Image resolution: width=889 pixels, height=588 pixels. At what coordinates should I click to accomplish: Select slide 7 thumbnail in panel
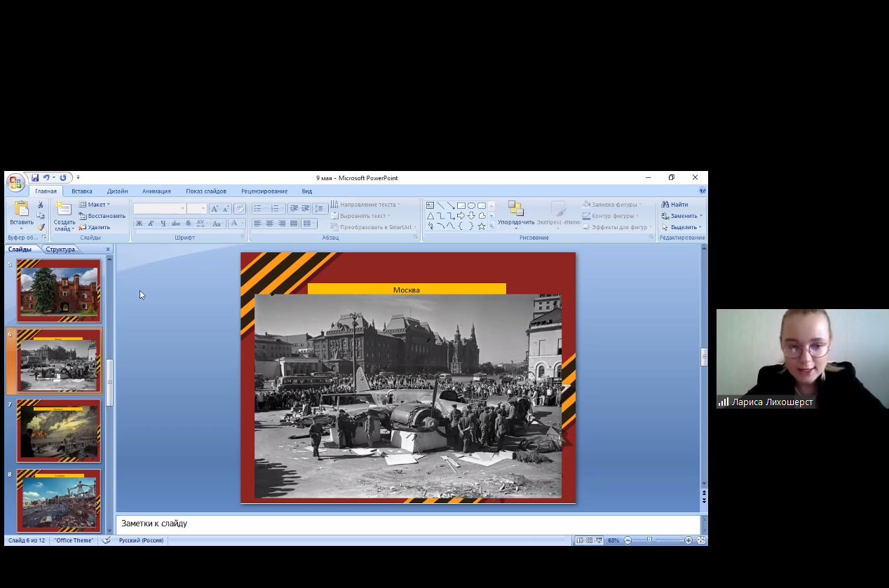click(59, 431)
